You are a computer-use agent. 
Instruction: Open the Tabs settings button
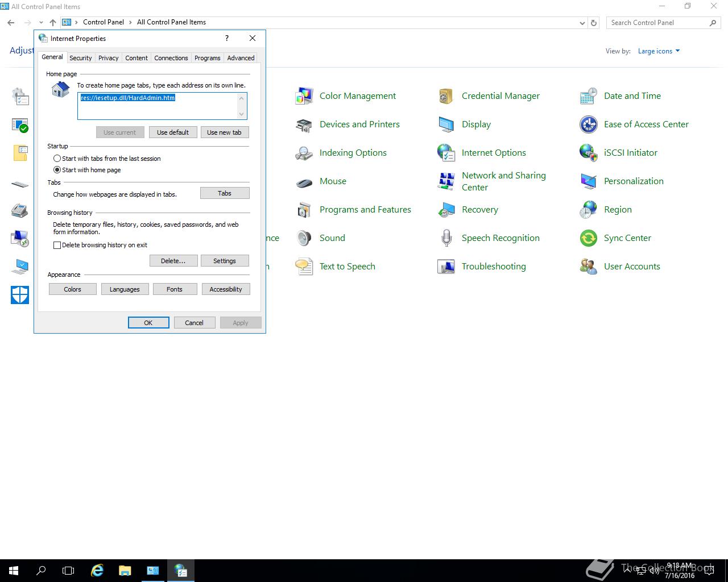(x=225, y=193)
